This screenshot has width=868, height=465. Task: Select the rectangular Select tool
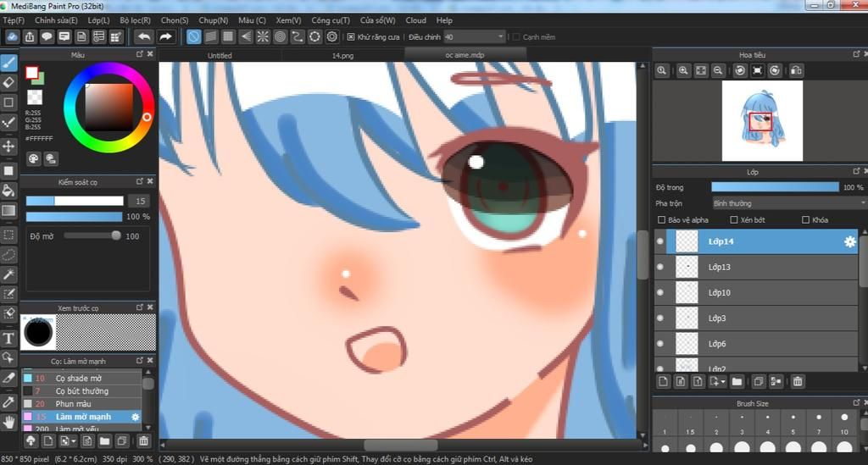pyautogui.click(x=8, y=235)
